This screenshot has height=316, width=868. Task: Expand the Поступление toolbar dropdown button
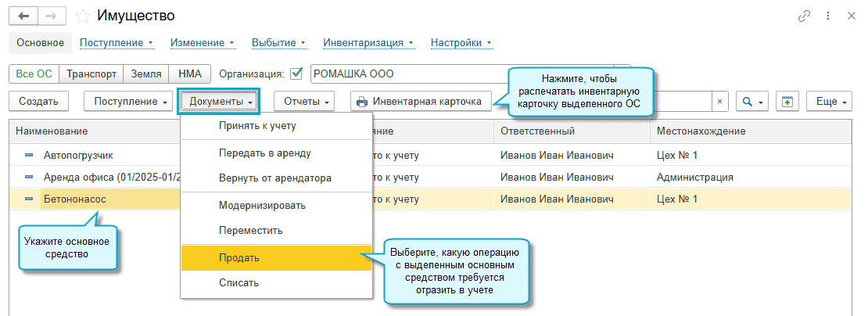pyautogui.click(x=131, y=102)
